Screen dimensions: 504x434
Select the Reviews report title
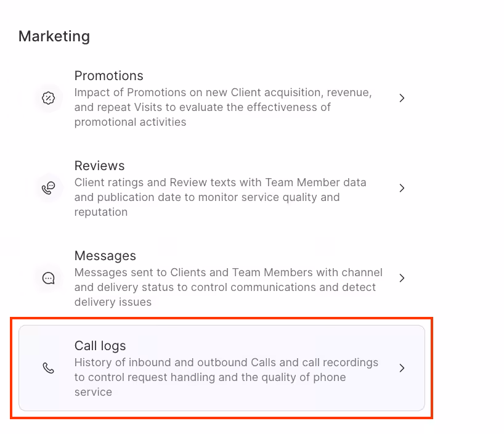tap(99, 166)
